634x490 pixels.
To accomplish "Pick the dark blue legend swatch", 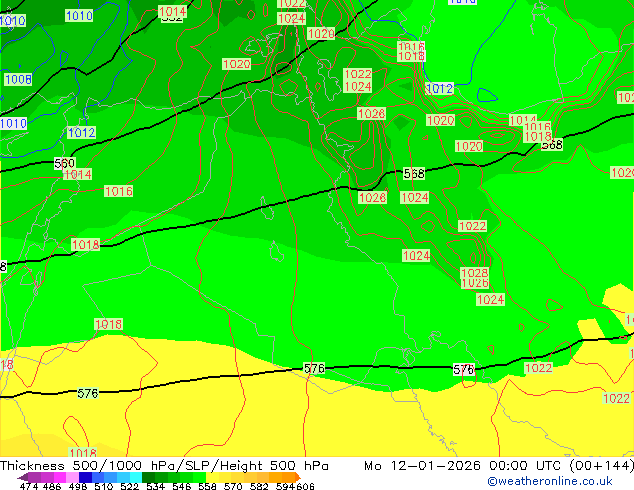I will tap(85, 477).
